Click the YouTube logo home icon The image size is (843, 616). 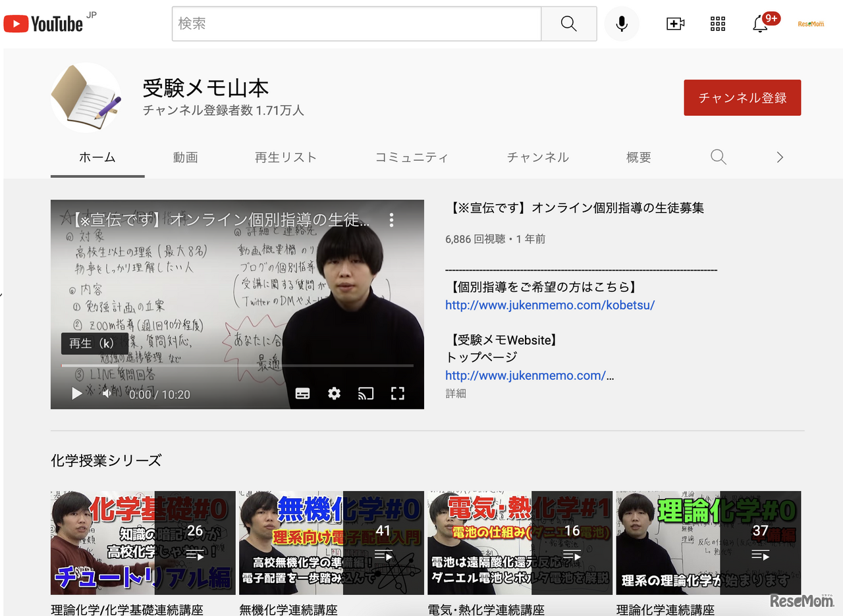(x=43, y=24)
